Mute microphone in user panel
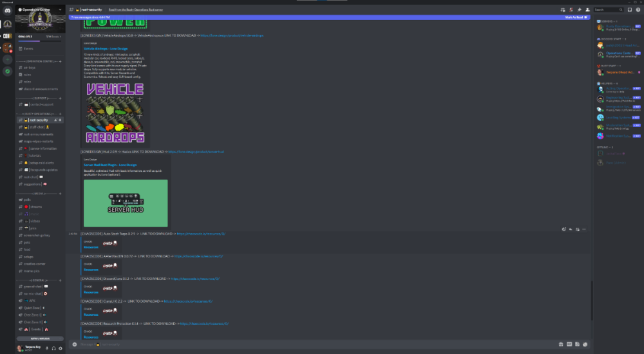The height and width of the screenshot is (354, 644). tap(47, 348)
